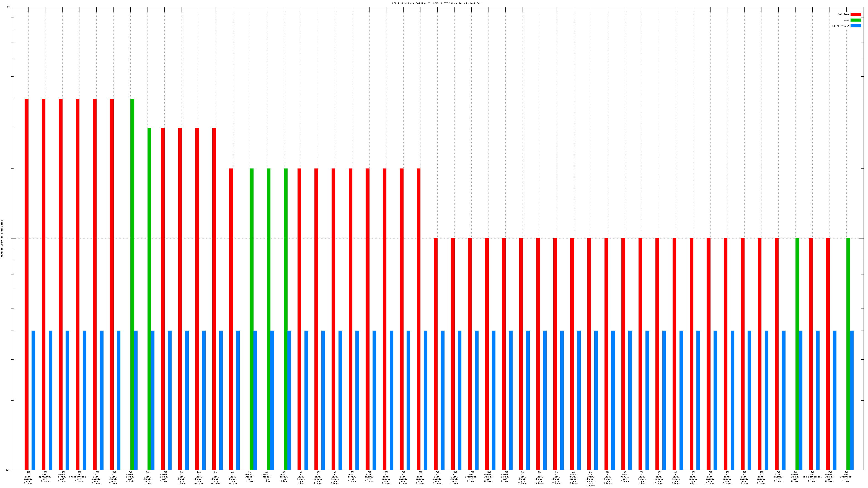Click the red bar above 15@ dnsbl.sorbs.net 3 hops
The height and width of the screenshot is (488, 868).
(828, 354)
